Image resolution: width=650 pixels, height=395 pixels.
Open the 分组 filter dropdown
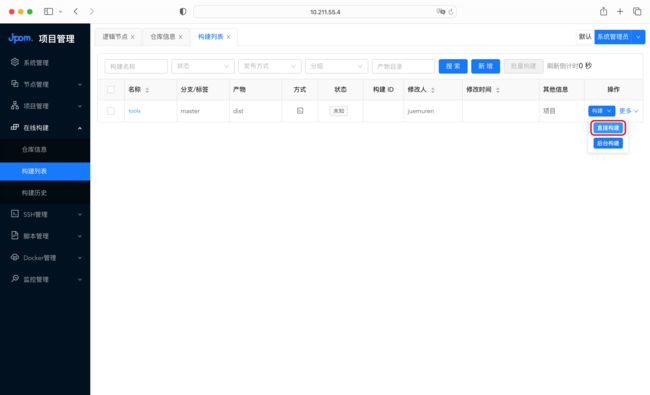(337, 66)
